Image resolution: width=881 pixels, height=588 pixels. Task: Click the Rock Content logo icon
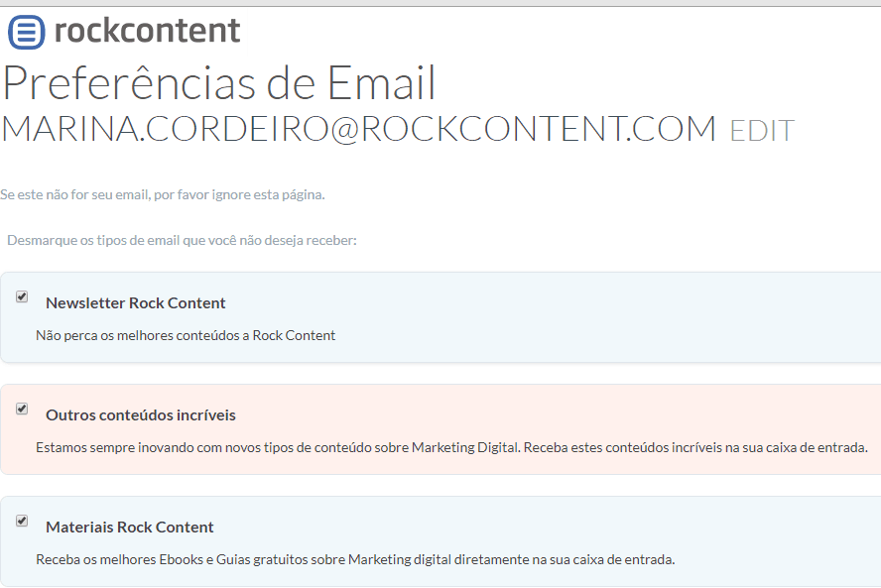coord(26,32)
